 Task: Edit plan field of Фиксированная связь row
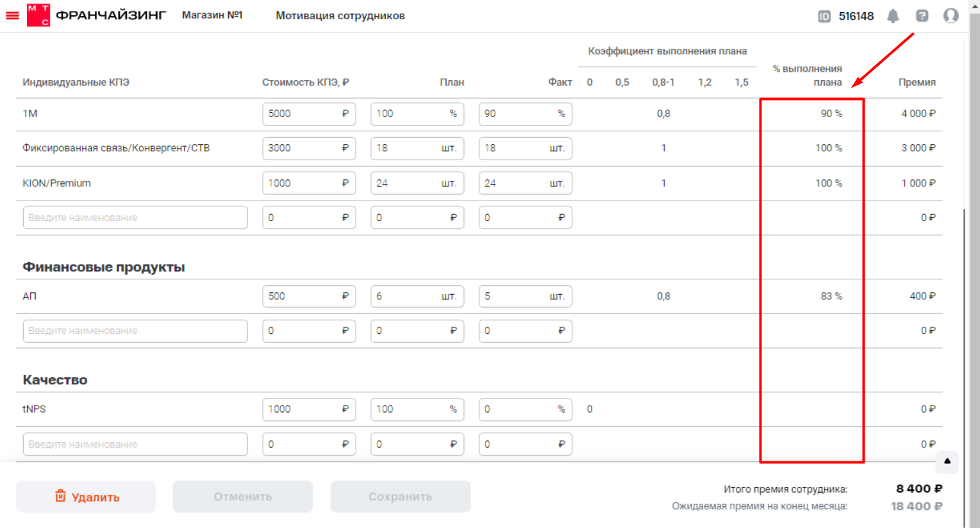[x=417, y=148]
